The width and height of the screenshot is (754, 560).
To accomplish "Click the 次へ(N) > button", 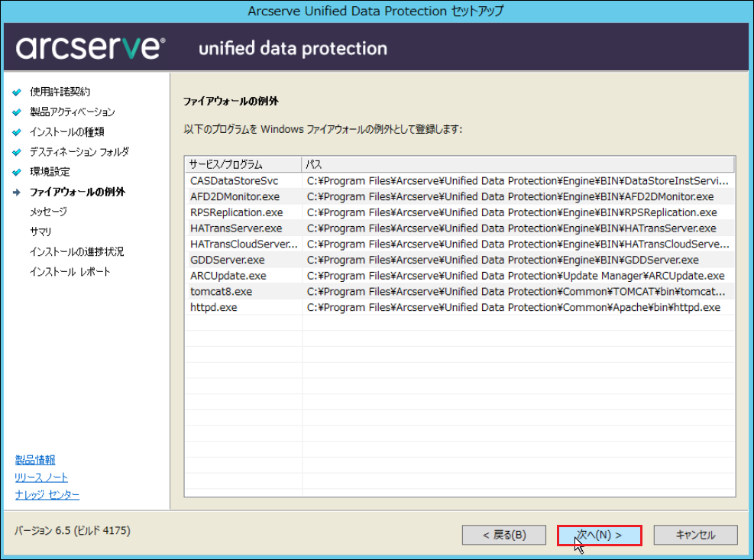I will (x=599, y=535).
